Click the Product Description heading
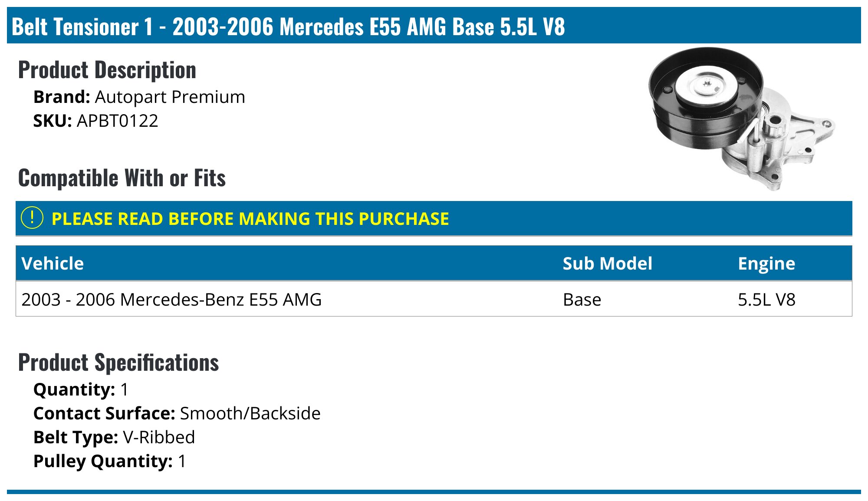Image resolution: width=868 pixels, height=501 pixels. 107,70
